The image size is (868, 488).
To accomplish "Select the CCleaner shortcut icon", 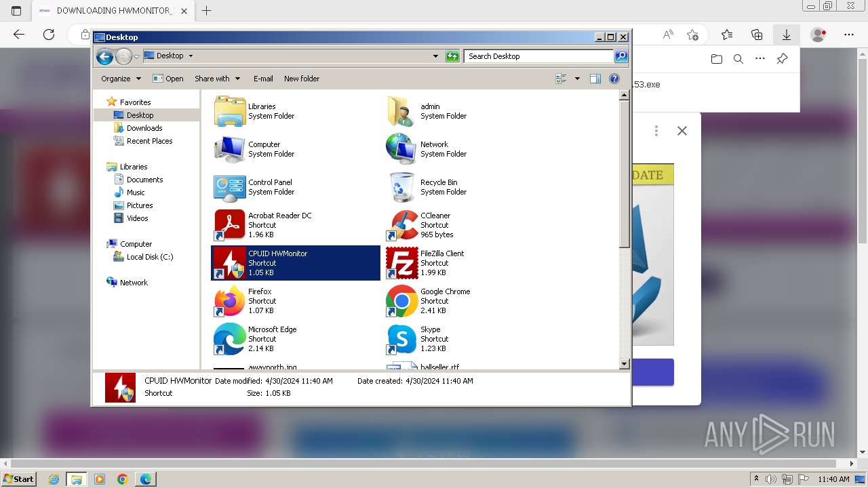I will pos(401,225).
